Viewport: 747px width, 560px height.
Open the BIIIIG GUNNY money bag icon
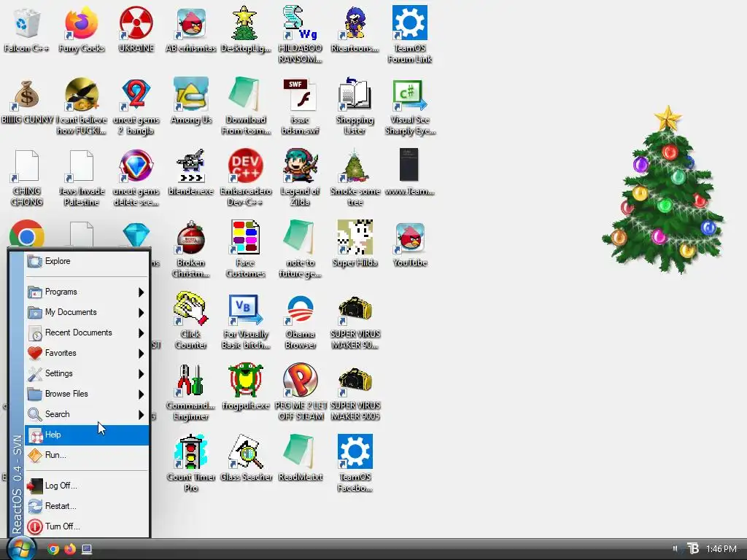pyautogui.click(x=26, y=94)
